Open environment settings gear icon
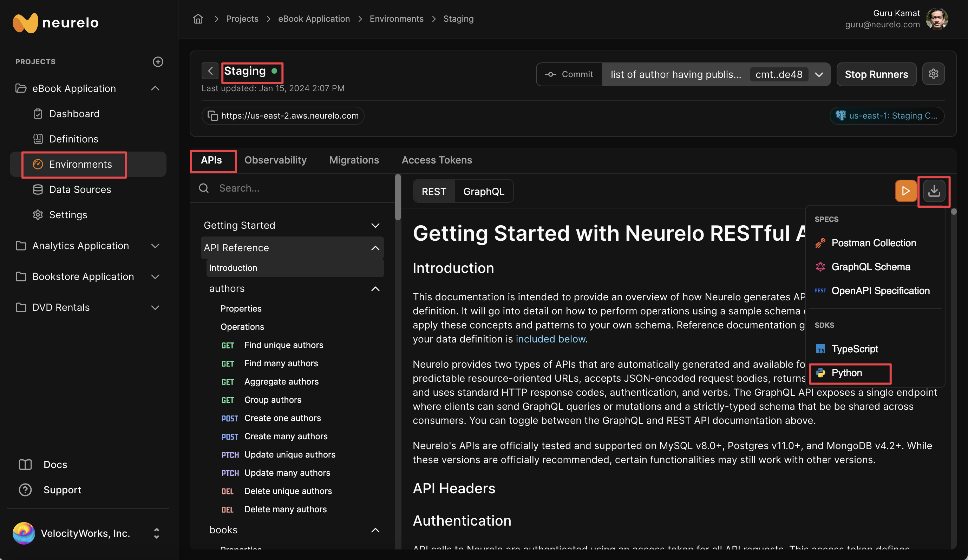968x560 pixels. [934, 74]
